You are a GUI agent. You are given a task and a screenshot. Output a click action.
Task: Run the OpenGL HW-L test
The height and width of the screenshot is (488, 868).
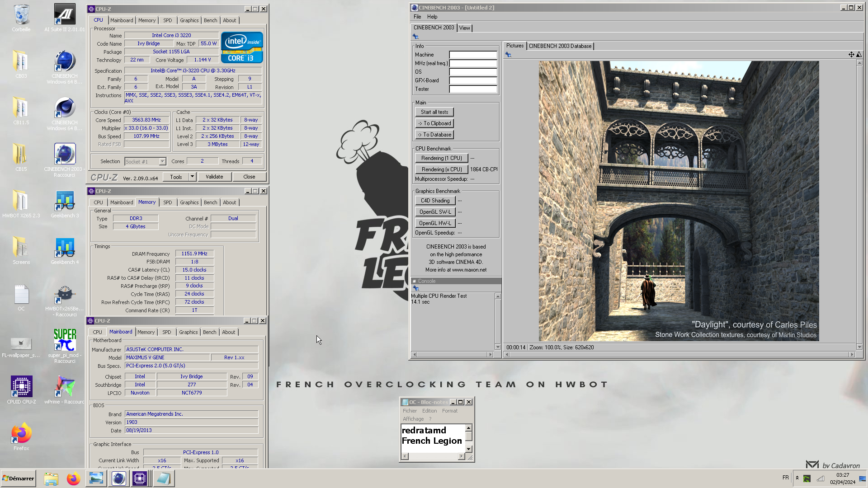coord(435,223)
